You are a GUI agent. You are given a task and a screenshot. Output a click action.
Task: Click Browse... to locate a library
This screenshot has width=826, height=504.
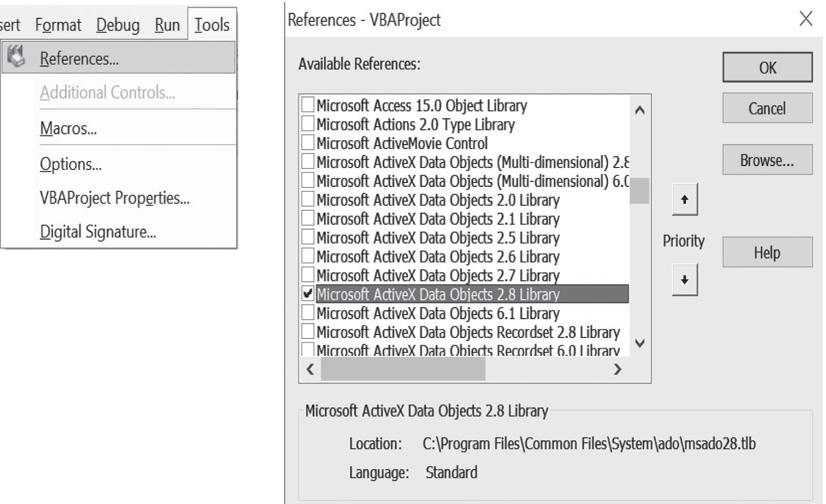tap(767, 160)
